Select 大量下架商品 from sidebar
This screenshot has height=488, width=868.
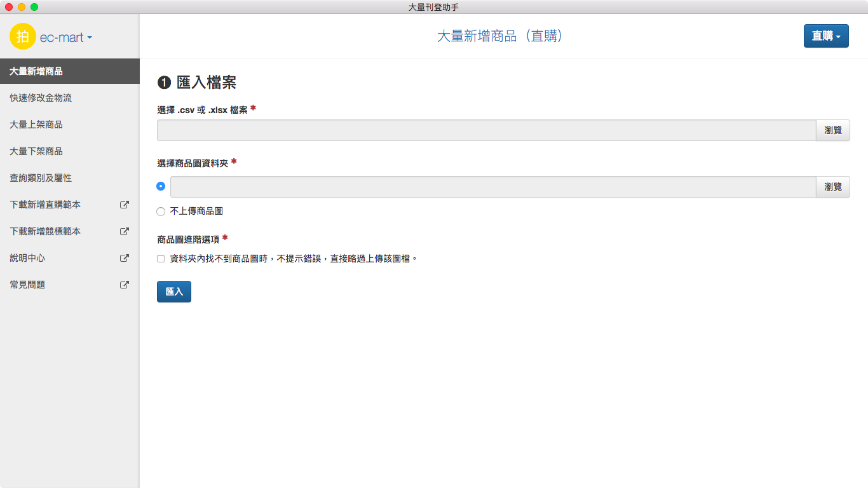point(36,151)
